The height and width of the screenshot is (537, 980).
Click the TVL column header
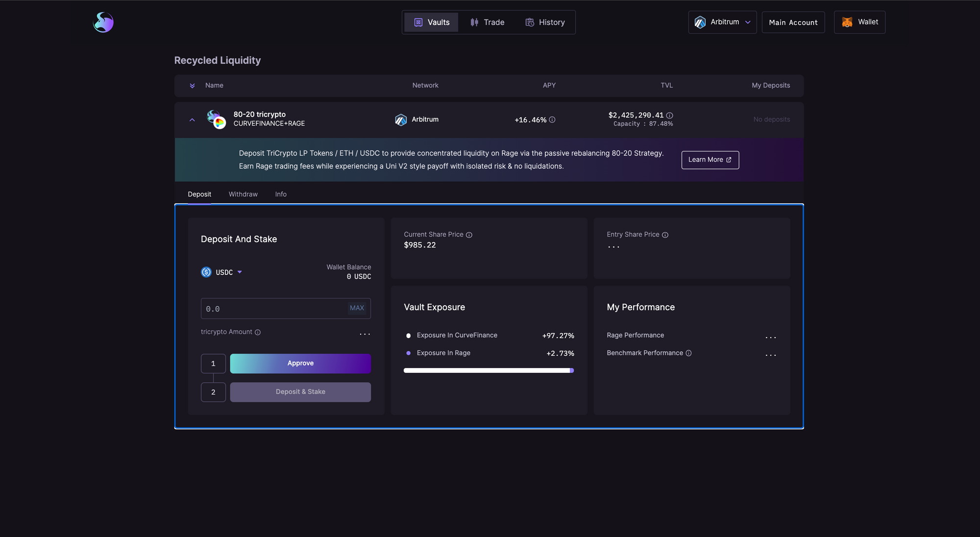click(x=666, y=85)
